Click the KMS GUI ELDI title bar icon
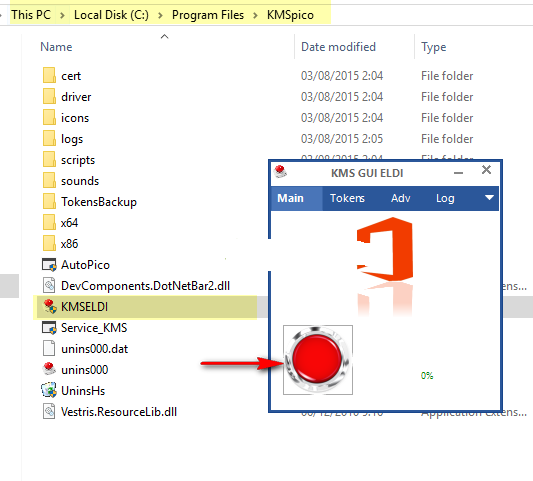This screenshot has height=481, width=533. coord(280,172)
